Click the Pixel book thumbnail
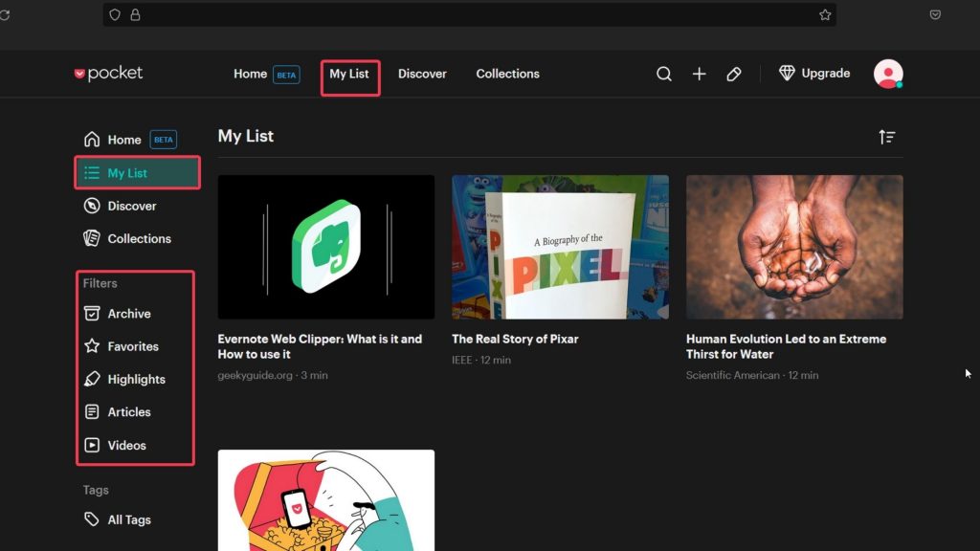This screenshot has height=551, width=980. [560, 247]
